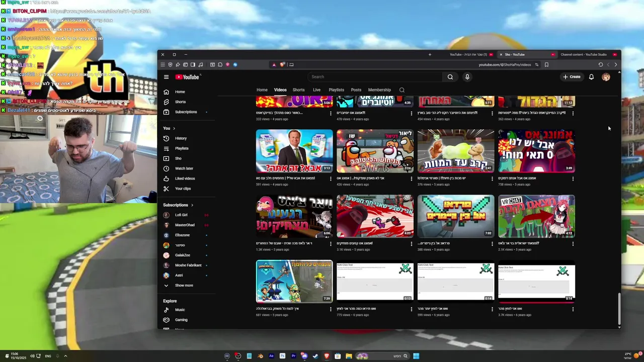Screen dimensions: 644x362
Task: Open sidebar Home item
Action: click(180, 92)
